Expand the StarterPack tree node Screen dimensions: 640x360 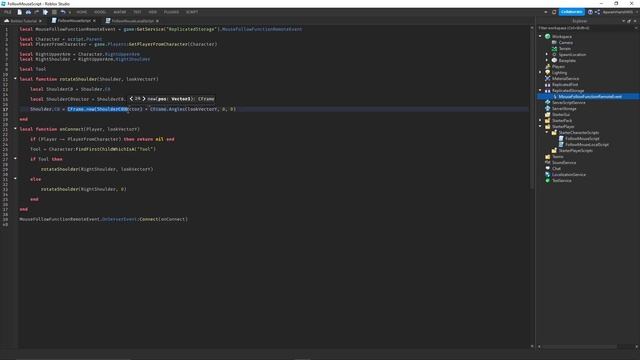[540, 120]
